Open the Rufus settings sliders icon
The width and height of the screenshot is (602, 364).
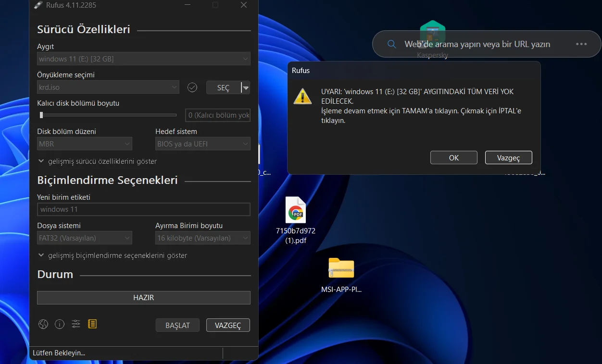click(76, 324)
